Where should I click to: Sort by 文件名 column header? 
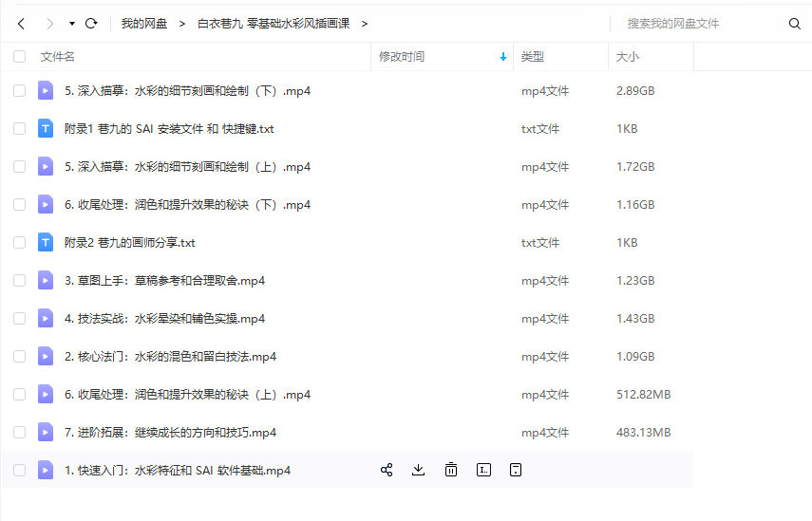coord(58,57)
